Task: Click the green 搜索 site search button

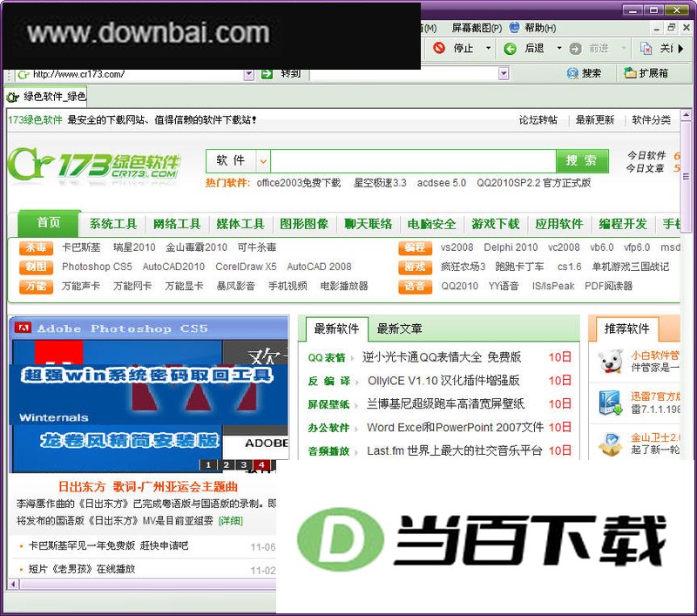Action: pyautogui.click(x=582, y=160)
